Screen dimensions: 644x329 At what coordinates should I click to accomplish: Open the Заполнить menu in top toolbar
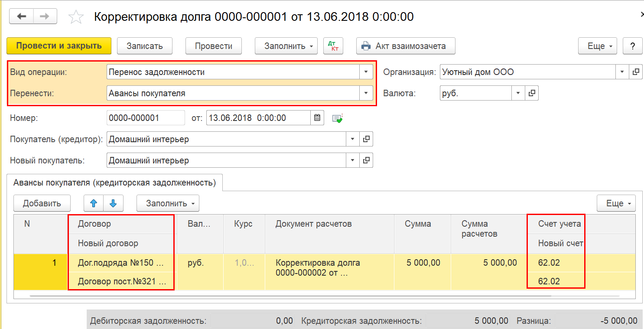[x=286, y=46]
